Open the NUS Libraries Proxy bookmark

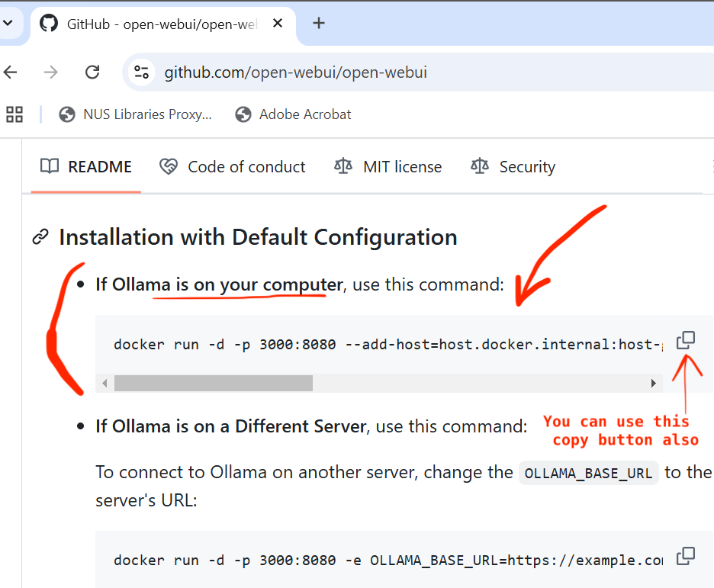point(135,114)
